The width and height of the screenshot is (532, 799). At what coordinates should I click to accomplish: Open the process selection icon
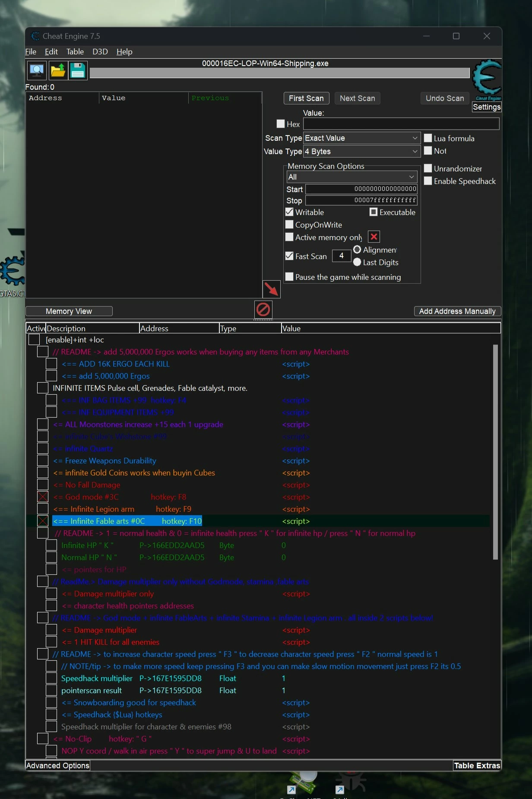point(37,70)
